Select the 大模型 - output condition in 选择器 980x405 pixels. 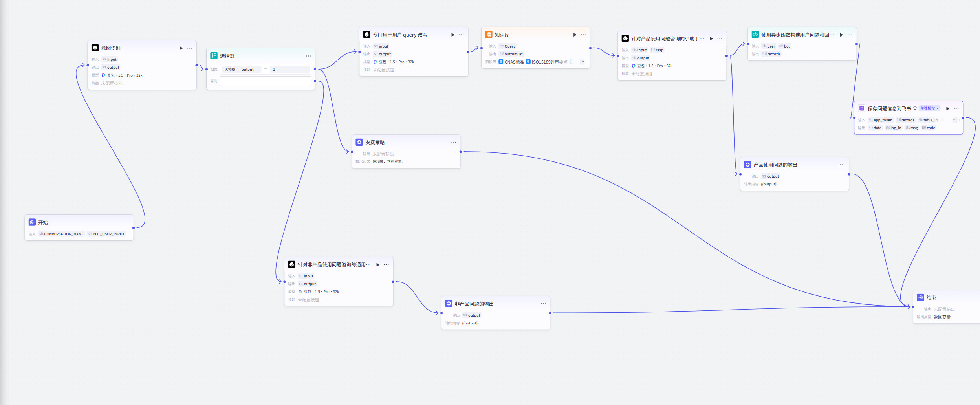coord(240,70)
